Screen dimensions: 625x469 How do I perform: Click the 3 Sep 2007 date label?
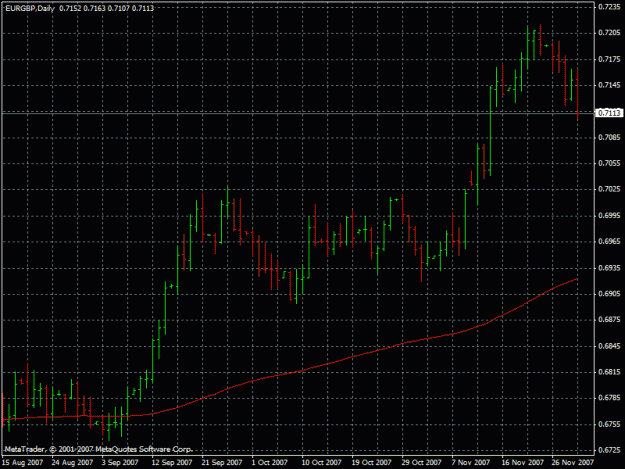(120, 463)
